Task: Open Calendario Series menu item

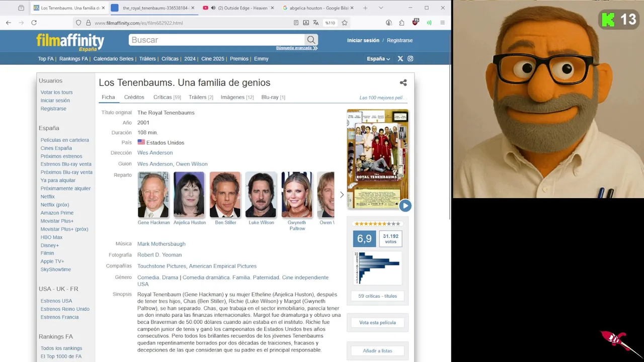Action: coord(113,59)
